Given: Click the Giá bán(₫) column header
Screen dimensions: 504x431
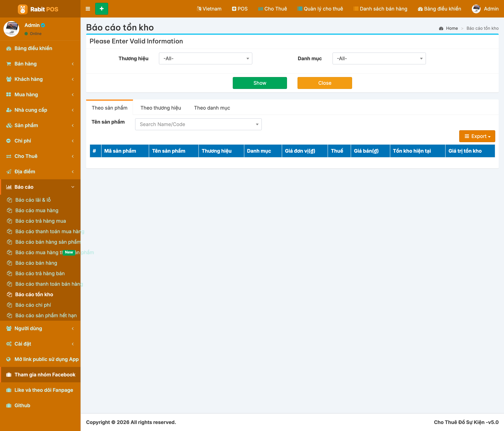Looking at the screenshot, I should tap(370, 151).
